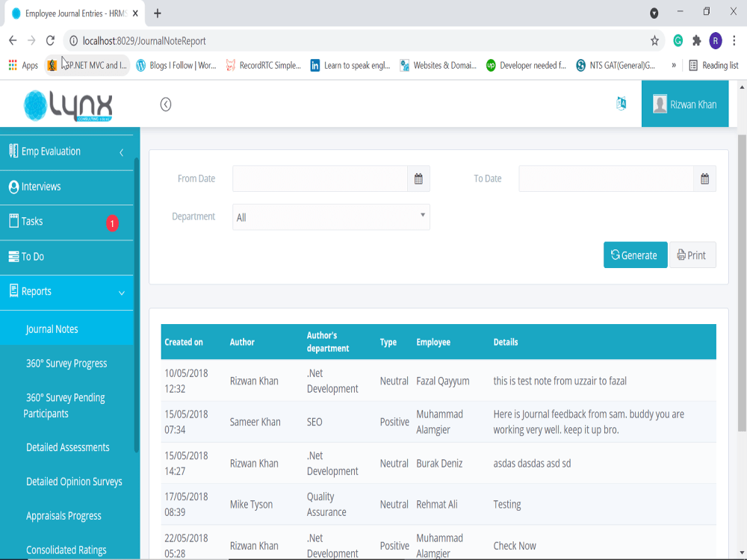Open the Chrome three-dot menu
This screenshot has width=747, height=560.
point(734,40)
